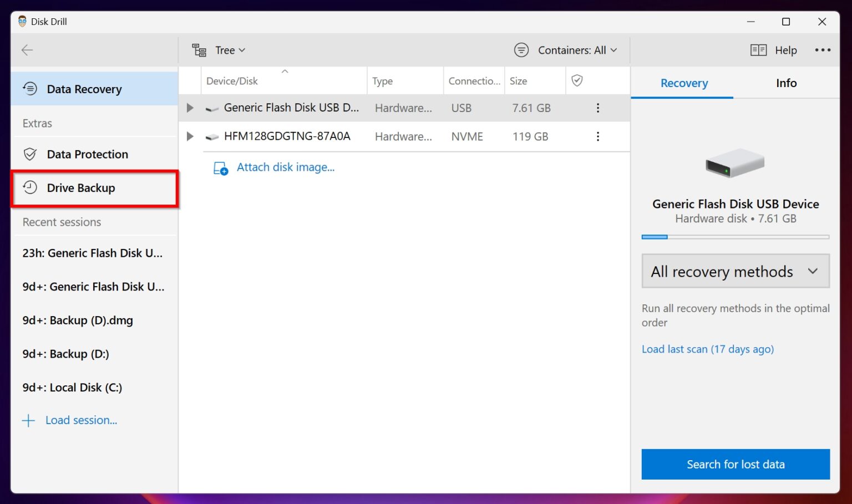This screenshot has width=852, height=504.
Task: Click the drive usage progress bar
Action: (x=735, y=237)
